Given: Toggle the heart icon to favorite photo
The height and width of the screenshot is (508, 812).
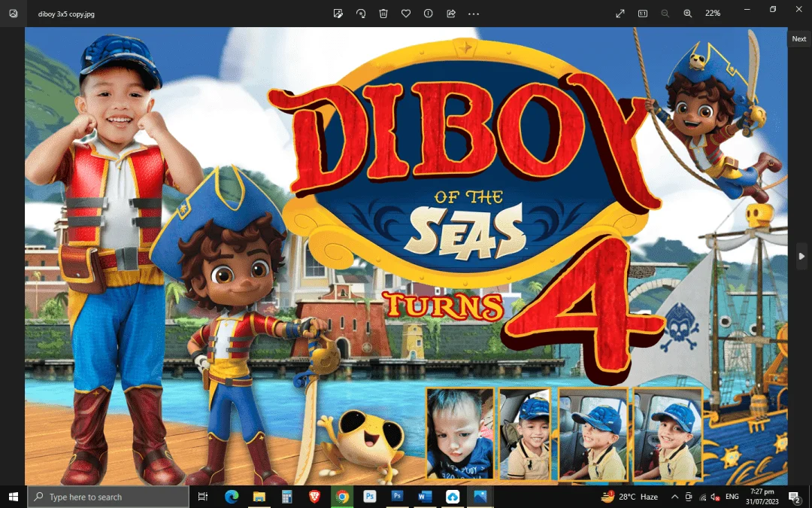Looking at the screenshot, I should 406,14.
